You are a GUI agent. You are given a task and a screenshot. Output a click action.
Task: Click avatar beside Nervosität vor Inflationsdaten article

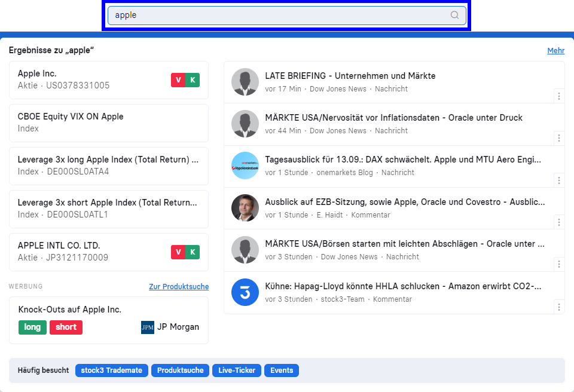pos(245,124)
